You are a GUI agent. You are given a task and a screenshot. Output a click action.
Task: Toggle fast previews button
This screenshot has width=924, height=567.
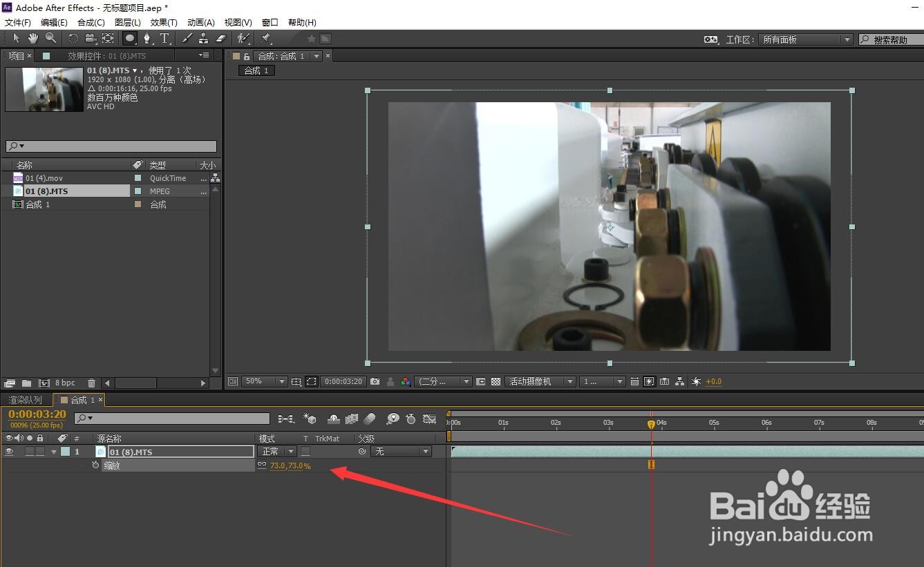(649, 381)
